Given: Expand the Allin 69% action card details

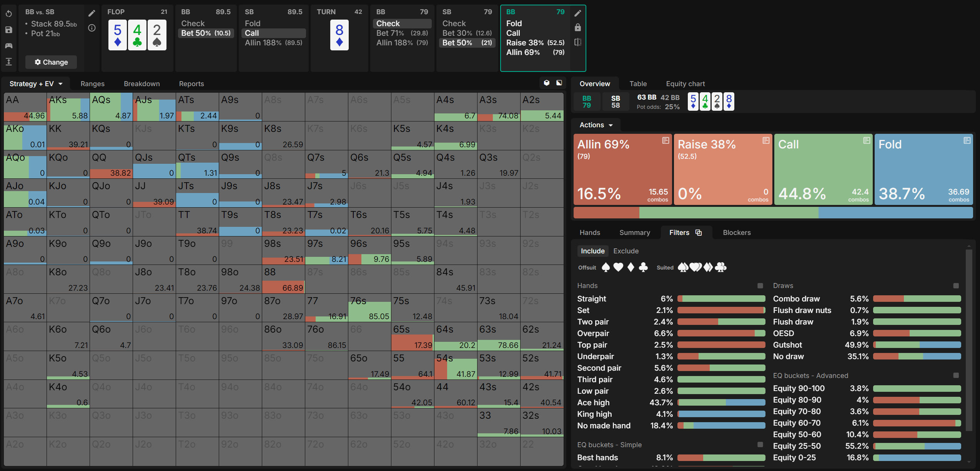Looking at the screenshot, I should tap(665, 141).
